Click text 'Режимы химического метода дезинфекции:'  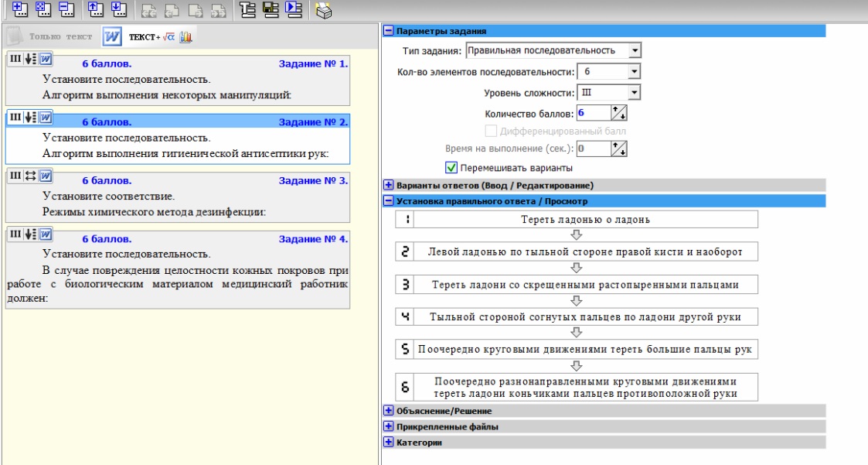(154, 212)
